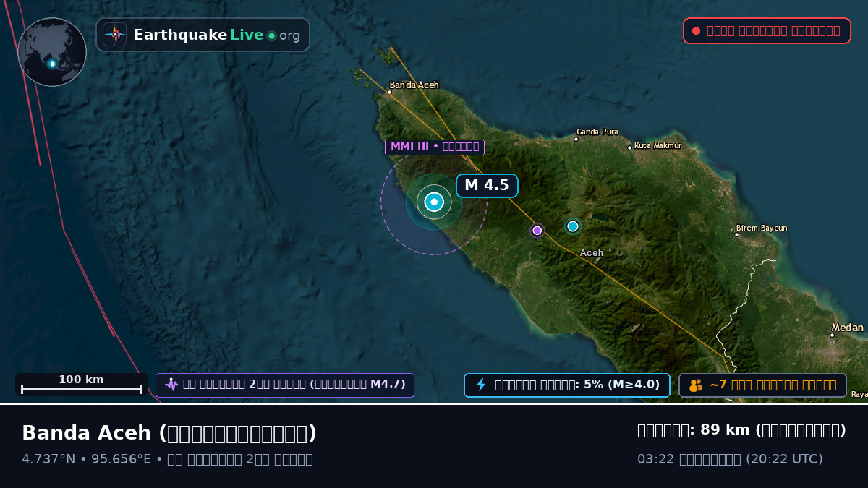Click the 5% (M≥4.0) probability badge
Viewport: 868px width, 488px height.
(x=567, y=385)
